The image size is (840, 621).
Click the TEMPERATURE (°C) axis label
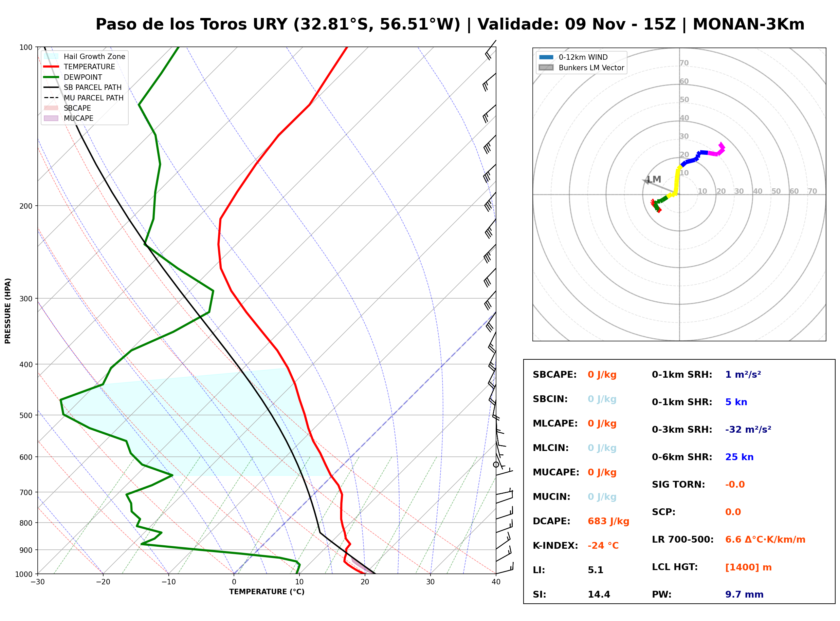pos(267,592)
